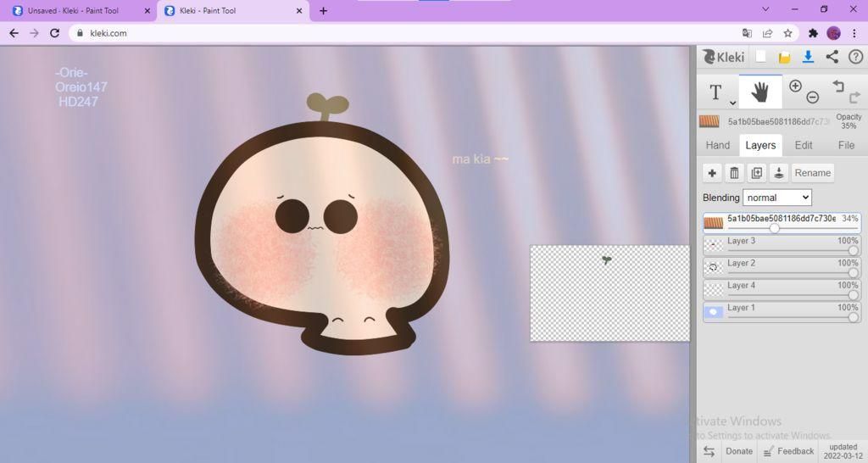Bookmark this page with the star
The image size is (868, 463).
pyautogui.click(x=787, y=33)
